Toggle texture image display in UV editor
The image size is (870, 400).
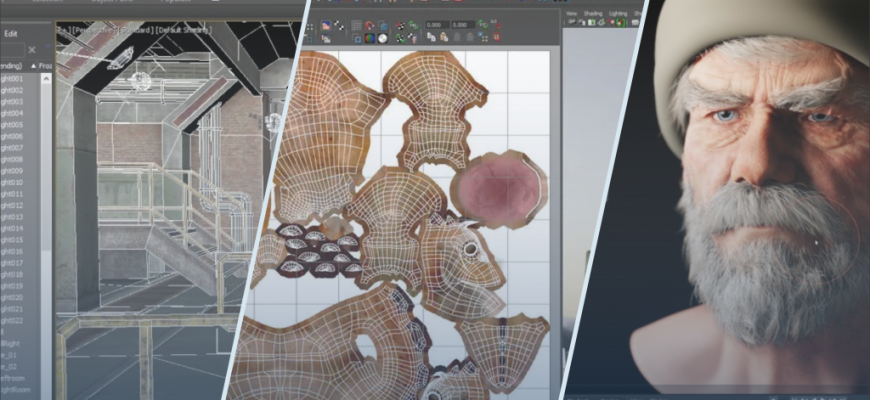pos(326,25)
